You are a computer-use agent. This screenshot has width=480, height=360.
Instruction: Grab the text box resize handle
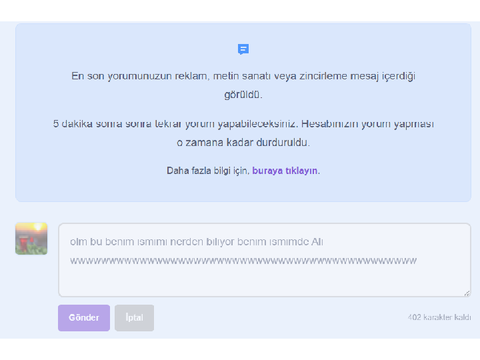tap(467, 293)
